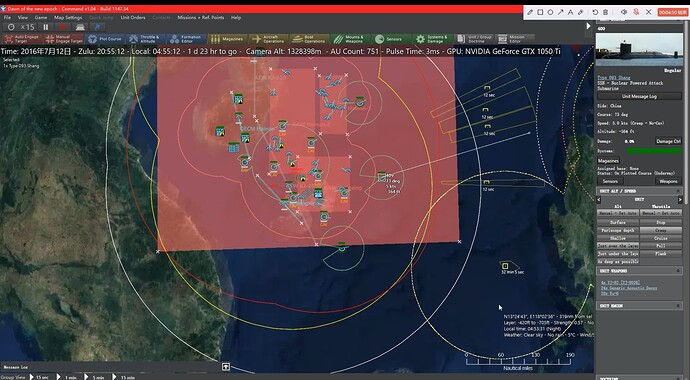
Task: Set throttle to Creep
Action: pyautogui.click(x=660, y=230)
